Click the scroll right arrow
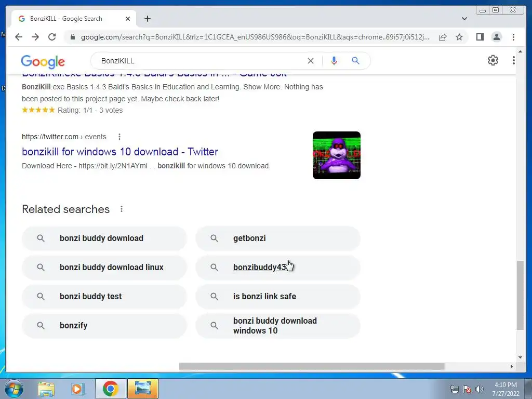This screenshot has width=532, height=399. 512,366
